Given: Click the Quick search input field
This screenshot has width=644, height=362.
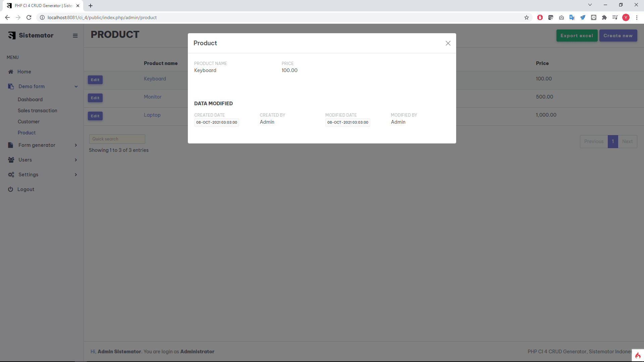Looking at the screenshot, I should pyautogui.click(x=117, y=139).
